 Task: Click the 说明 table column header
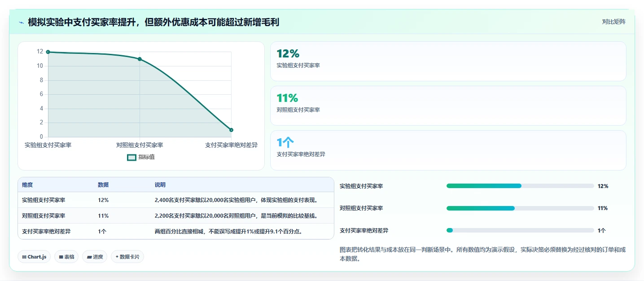(160, 185)
